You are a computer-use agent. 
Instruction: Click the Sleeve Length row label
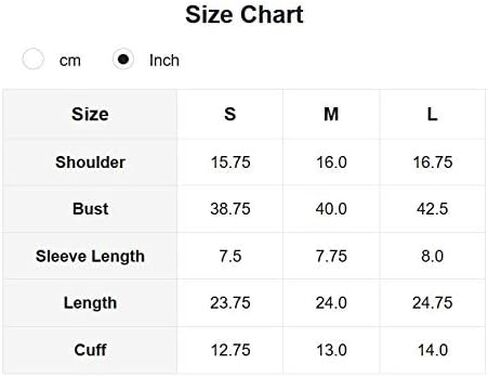90,256
